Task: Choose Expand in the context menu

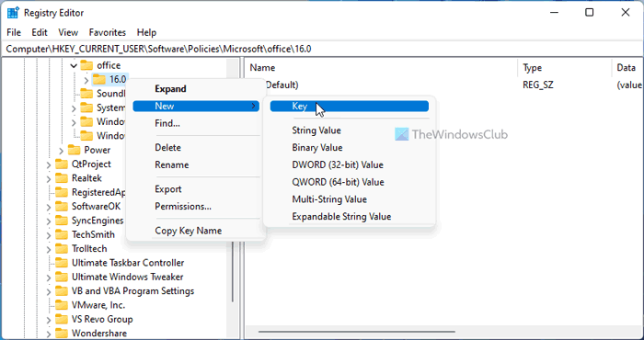Action: [x=196, y=88]
